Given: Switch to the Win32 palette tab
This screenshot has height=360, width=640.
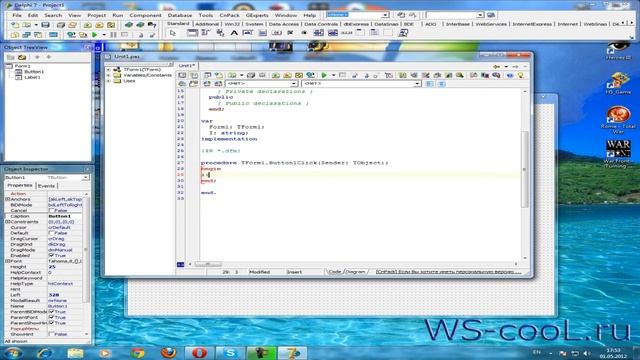Looking at the screenshot, I should pyautogui.click(x=232, y=24).
